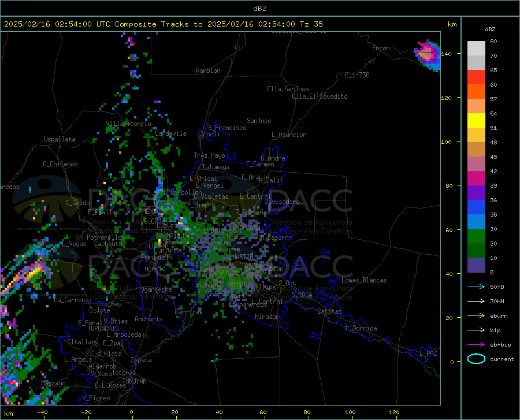Viewport: 520px width, 420px height.
Task: Pick the blue 36 dBZ color swatch
Action: (x=476, y=207)
